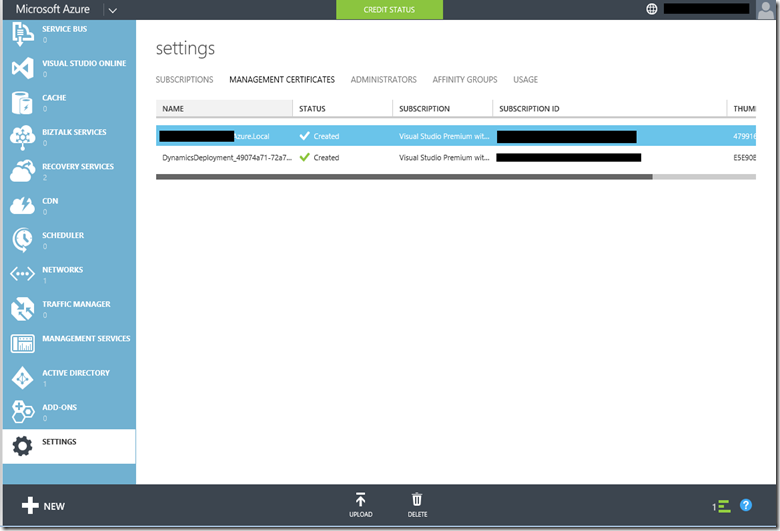780x531 pixels.
Task: Open the help question mark icon
Action: point(746,505)
